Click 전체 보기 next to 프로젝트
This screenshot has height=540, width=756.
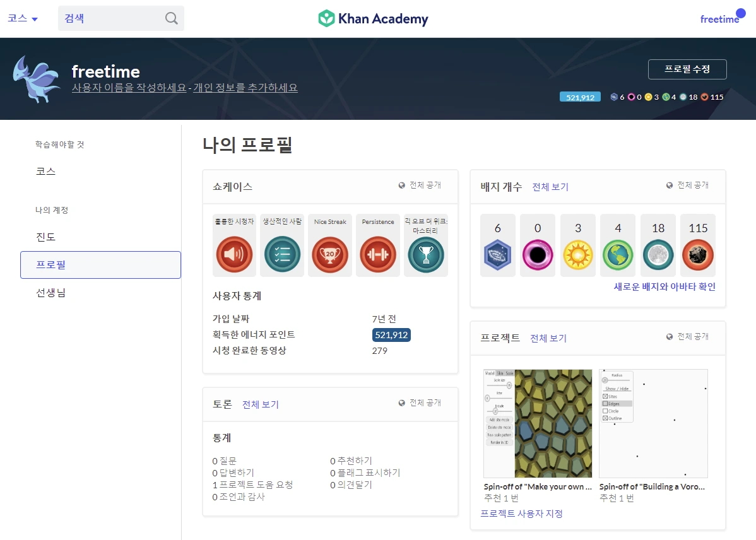(x=548, y=339)
